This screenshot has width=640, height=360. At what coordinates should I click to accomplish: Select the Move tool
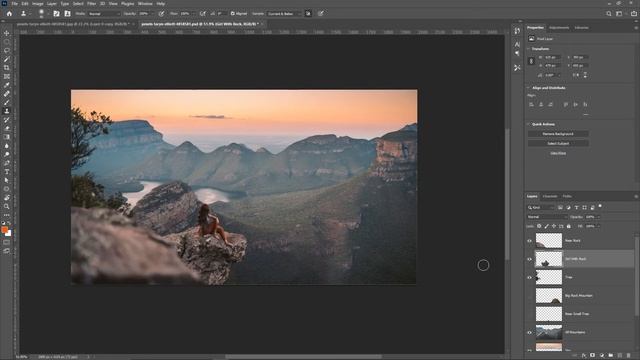[7, 33]
